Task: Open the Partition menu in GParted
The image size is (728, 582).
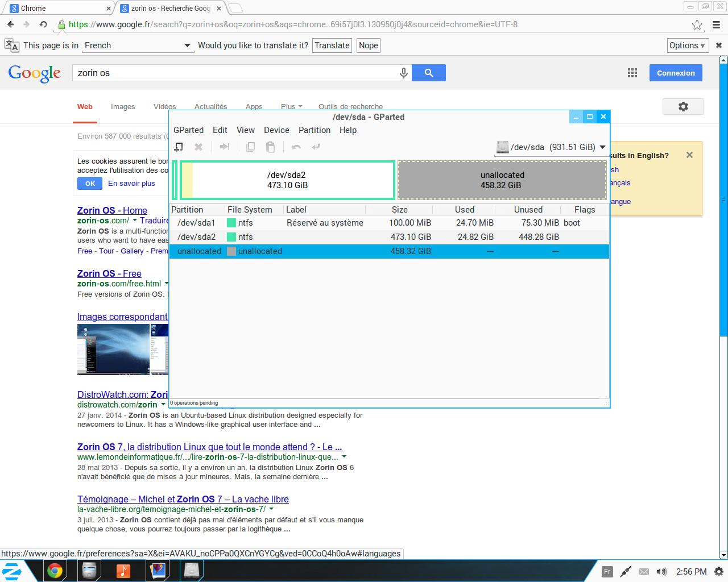Action: [315, 130]
